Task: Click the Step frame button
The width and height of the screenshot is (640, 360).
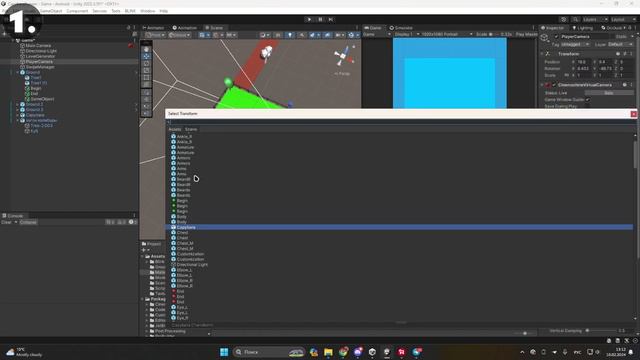Action: 331,19
